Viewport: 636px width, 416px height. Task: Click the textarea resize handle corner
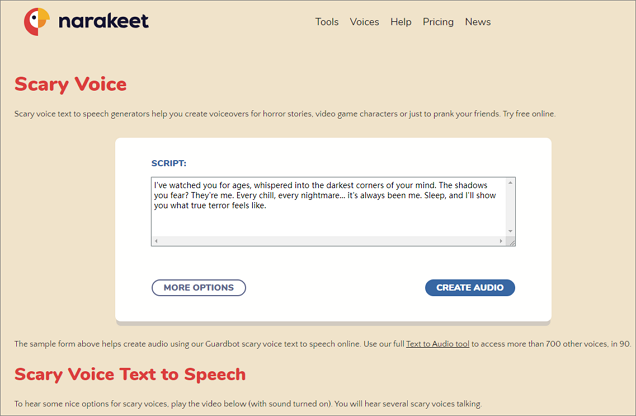click(511, 241)
